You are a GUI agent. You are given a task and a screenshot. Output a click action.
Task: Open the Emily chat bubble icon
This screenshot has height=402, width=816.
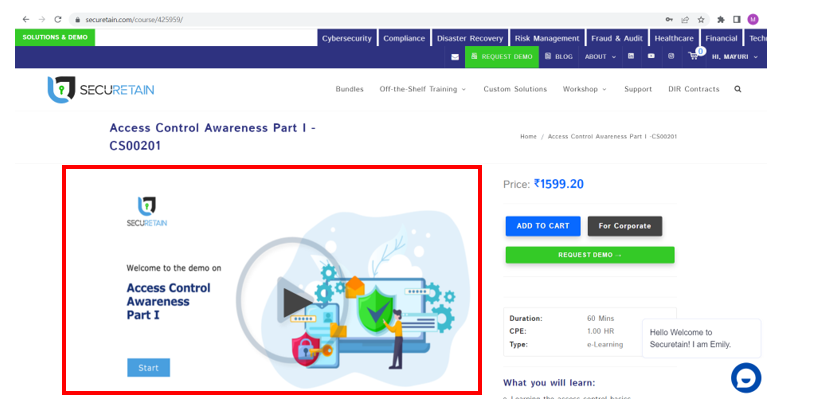click(x=746, y=378)
